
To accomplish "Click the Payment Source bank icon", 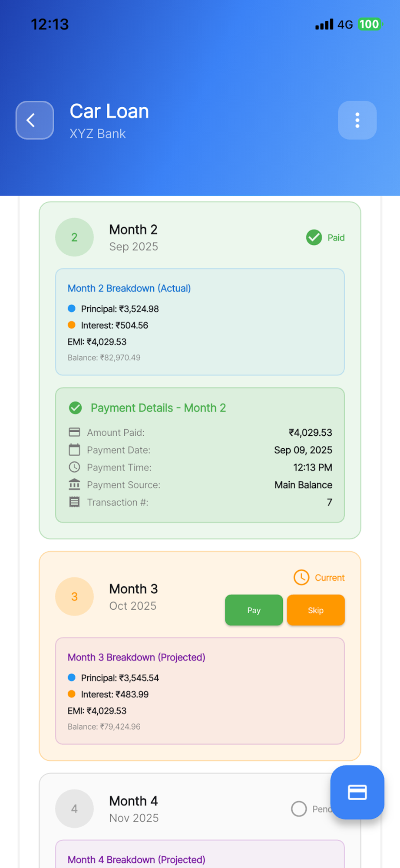I will tap(75, 484).
